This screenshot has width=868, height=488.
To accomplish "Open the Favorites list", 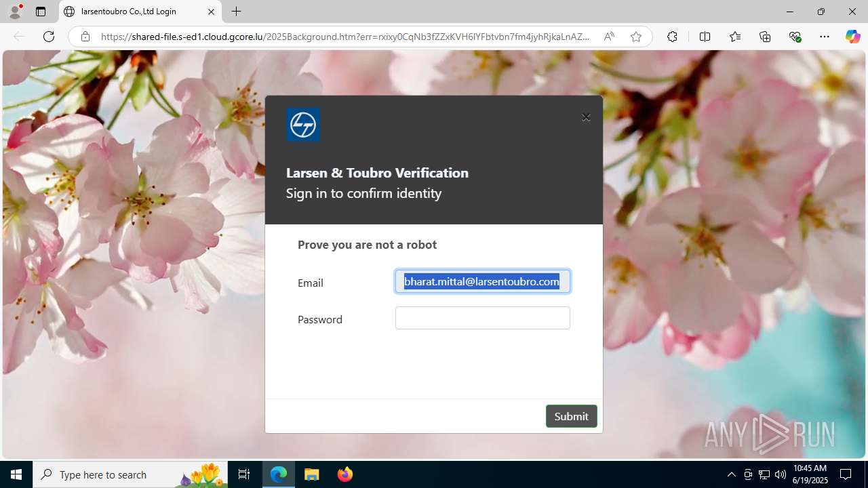I will [735, 37].
